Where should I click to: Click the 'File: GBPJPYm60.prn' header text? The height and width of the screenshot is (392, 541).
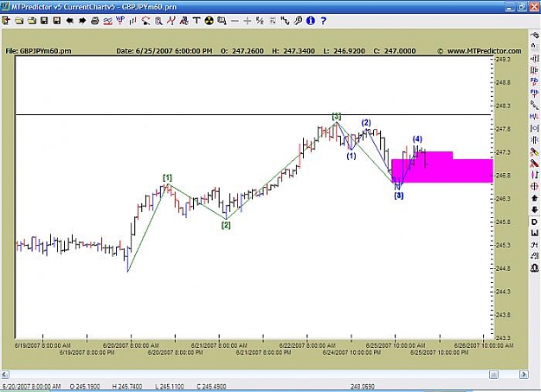39,51
